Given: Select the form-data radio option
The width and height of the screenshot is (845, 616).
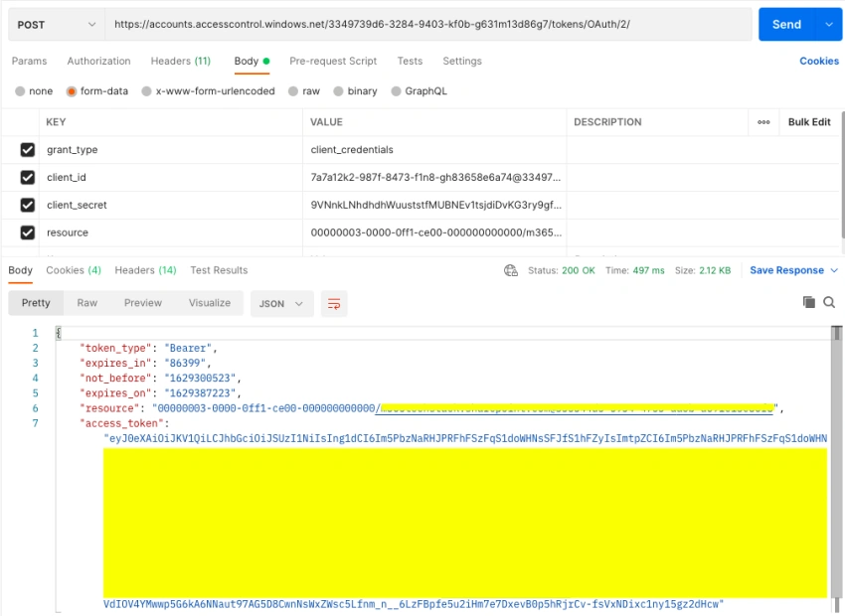Looking at the screenshot, I should (72, 91).
